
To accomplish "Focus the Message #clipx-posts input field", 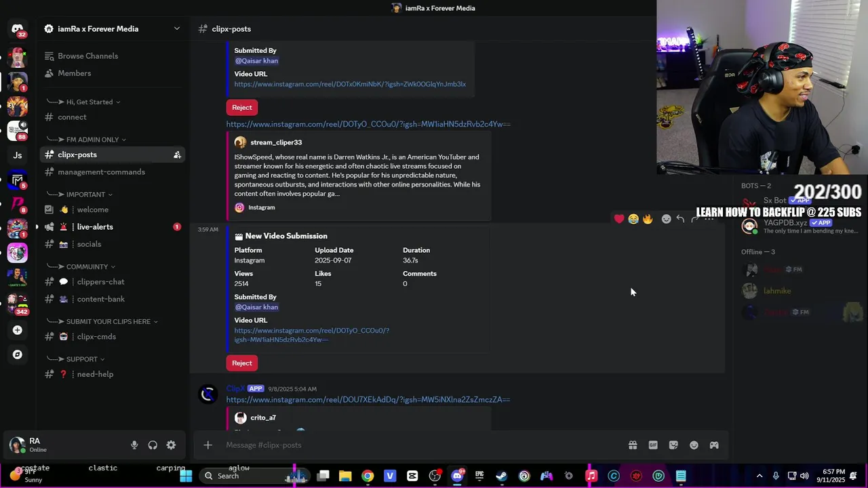I will coord(424,445).
